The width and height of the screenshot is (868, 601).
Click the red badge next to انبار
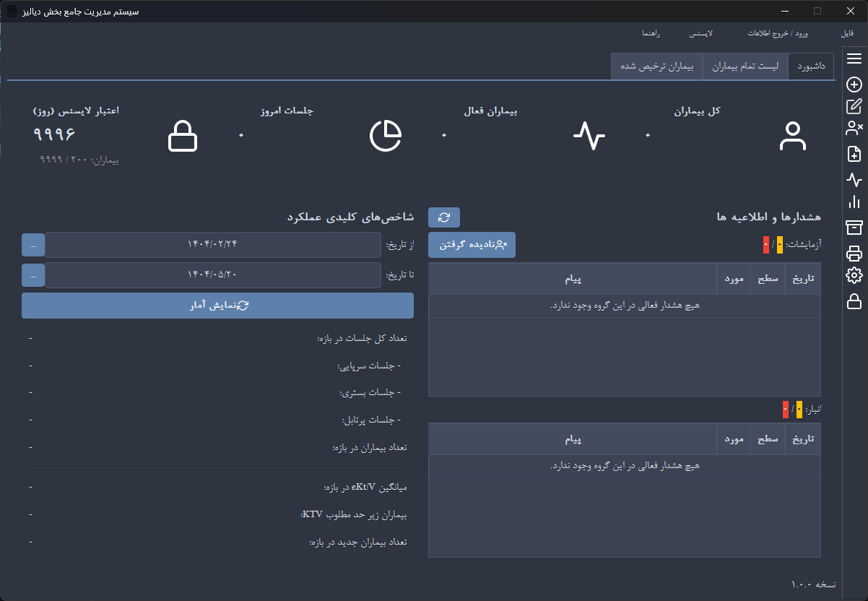pyautogui.click(x=786, y=410)
